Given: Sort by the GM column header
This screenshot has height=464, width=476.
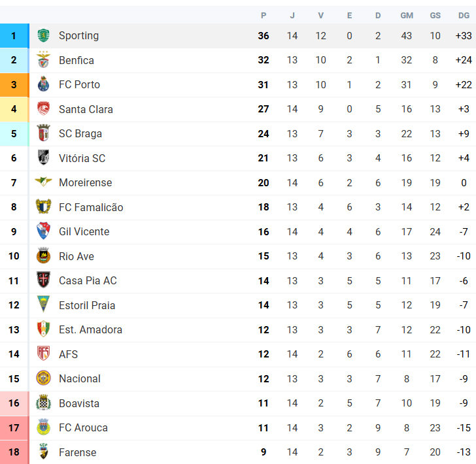Looking at the screenshot, I should [x=407, y=16].
